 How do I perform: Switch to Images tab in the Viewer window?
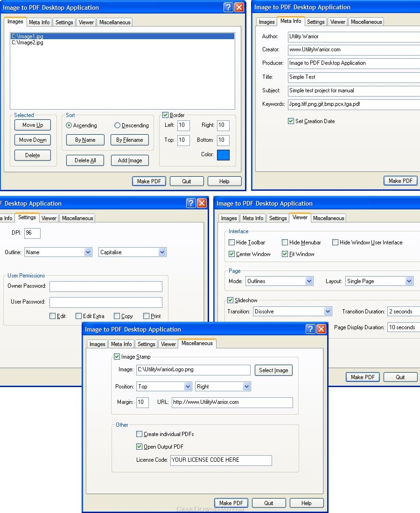(x=229, y=218)
